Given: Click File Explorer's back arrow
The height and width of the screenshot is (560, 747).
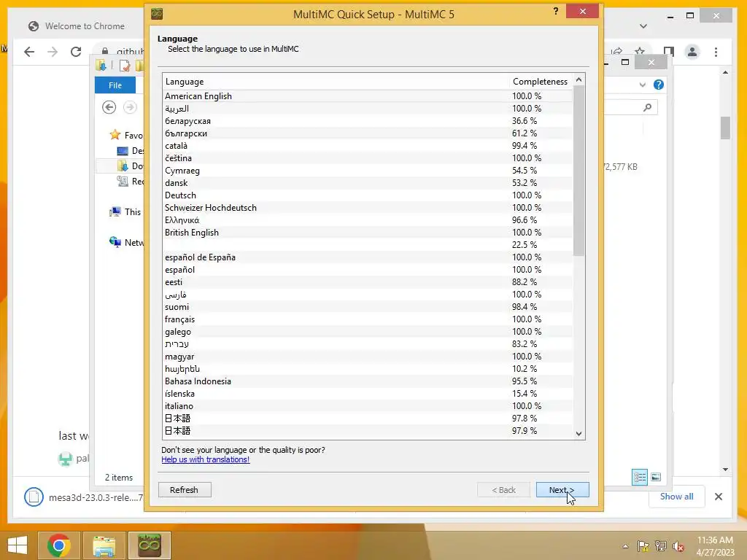Looking at the screenshot, I should (x=109, y=107).
